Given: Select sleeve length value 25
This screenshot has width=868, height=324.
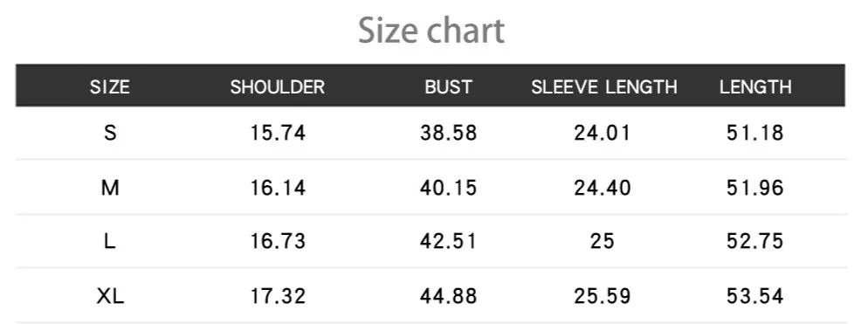Looking at the screenshot, I should coord(603,241).
